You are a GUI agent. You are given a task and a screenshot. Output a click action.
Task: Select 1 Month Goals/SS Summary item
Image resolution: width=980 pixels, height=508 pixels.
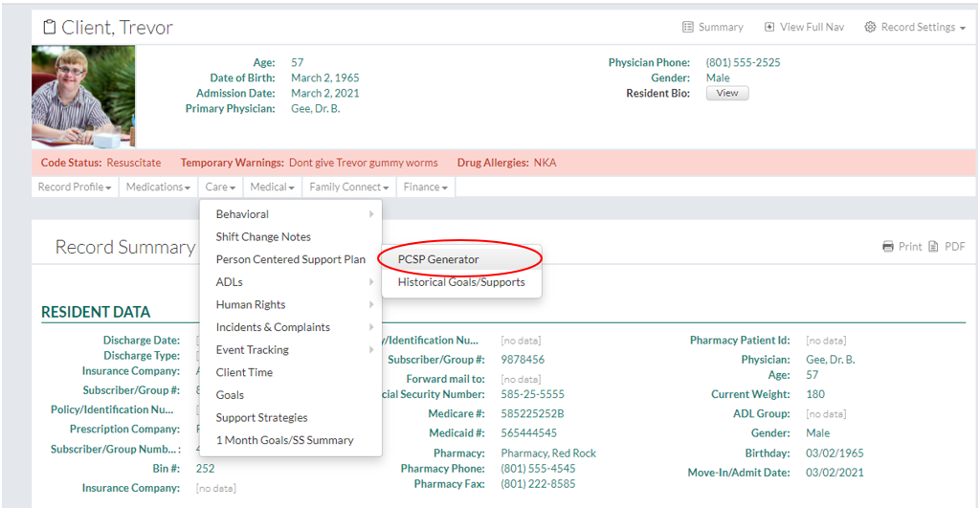pos(284,440)
